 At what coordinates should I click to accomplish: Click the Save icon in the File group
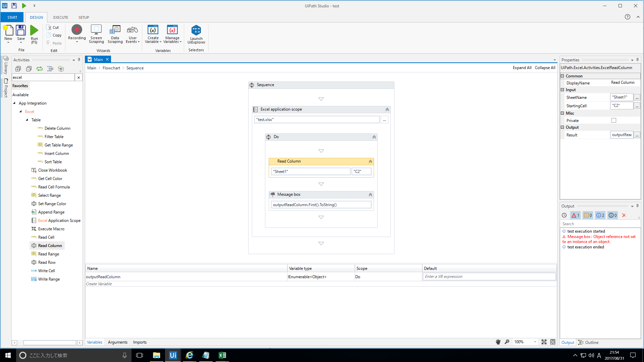click(21, 31)
